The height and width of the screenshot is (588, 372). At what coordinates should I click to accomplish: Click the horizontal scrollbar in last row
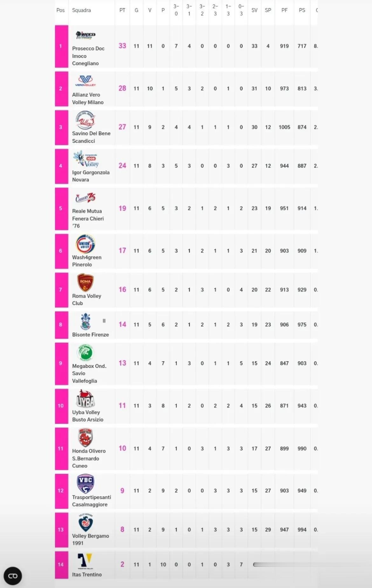pyautogui.click(x=285, y=564)
